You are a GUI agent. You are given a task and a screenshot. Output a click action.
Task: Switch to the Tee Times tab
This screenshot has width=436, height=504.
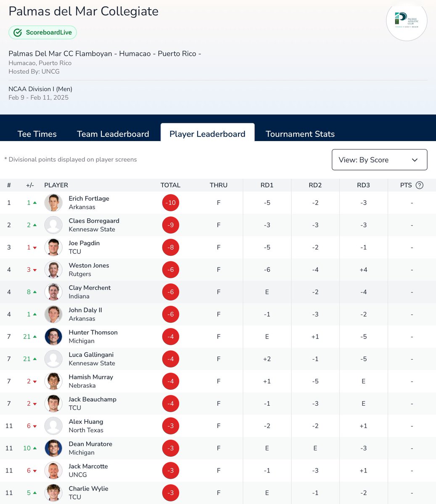tap(37, 134)
